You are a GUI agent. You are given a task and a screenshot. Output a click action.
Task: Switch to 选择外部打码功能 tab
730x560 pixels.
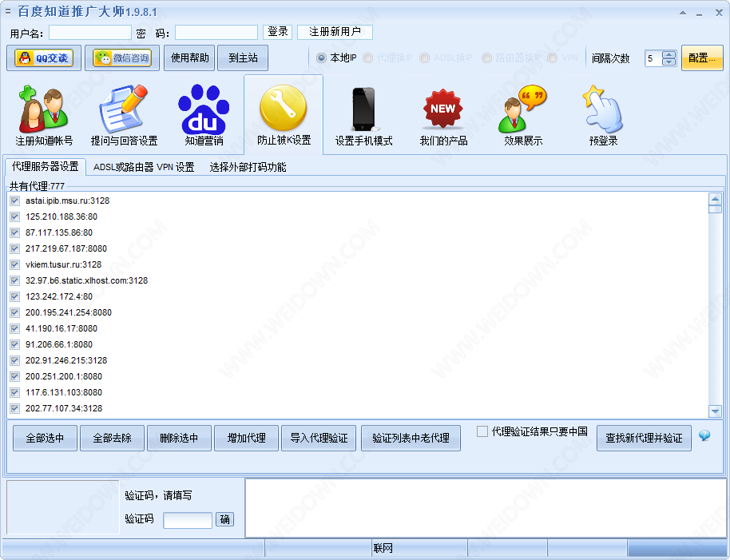(x=248, y=167)
